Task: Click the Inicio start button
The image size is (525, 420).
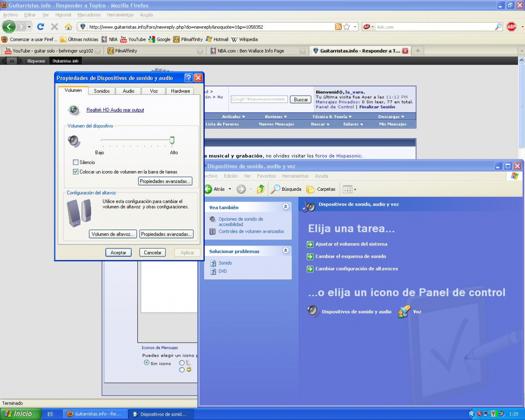Action: [21, 414]
